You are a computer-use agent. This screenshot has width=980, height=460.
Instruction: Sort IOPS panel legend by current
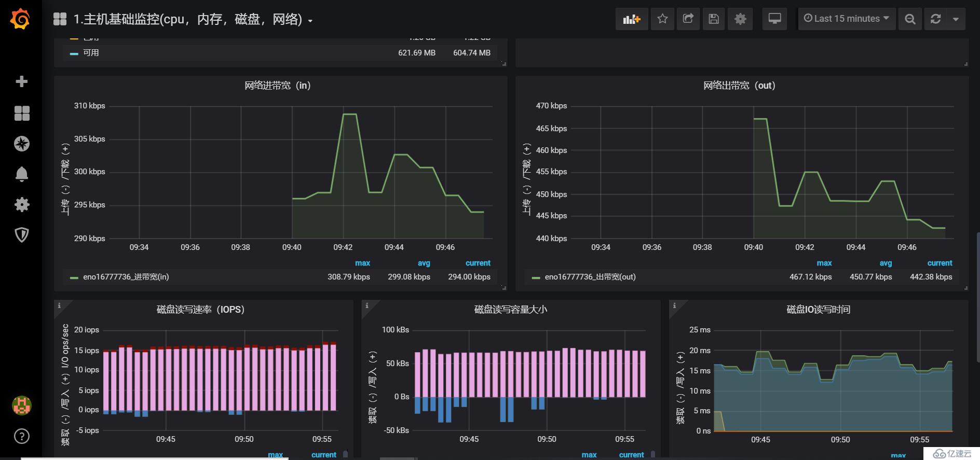(324, 455)
